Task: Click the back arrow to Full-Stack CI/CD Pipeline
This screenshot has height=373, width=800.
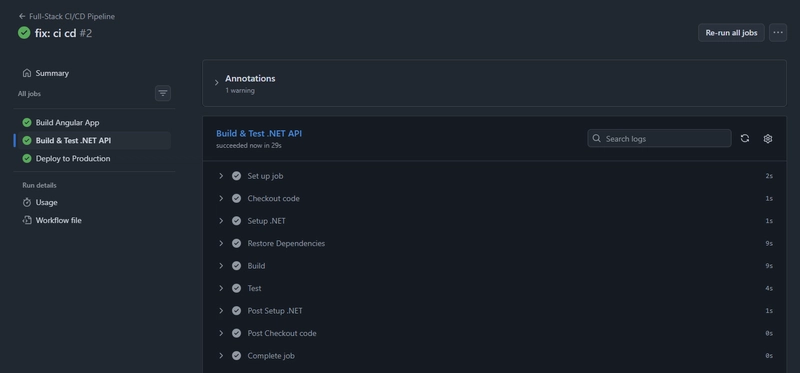Action: click(22, 16)
